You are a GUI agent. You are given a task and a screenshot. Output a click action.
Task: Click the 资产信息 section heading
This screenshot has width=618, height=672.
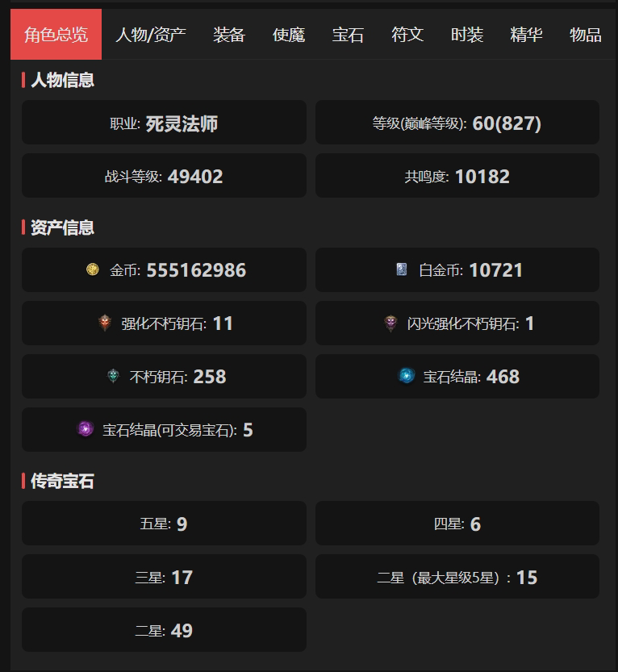tap(63, 227)
